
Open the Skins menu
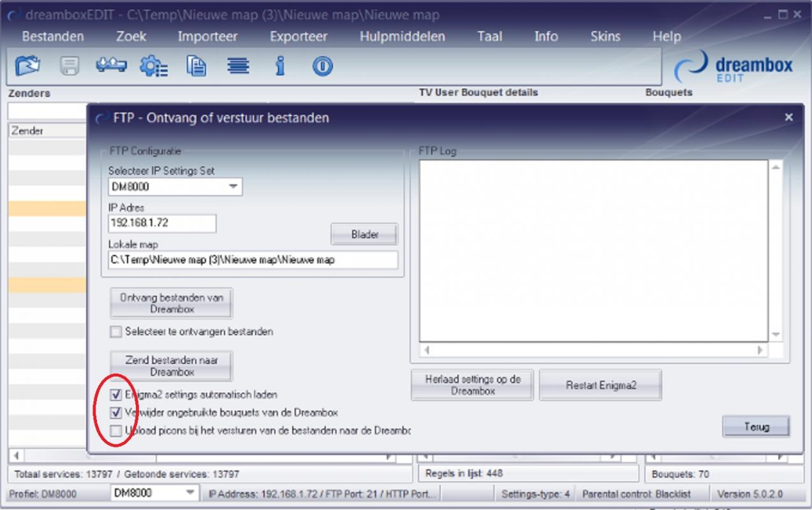pos(605,36)
